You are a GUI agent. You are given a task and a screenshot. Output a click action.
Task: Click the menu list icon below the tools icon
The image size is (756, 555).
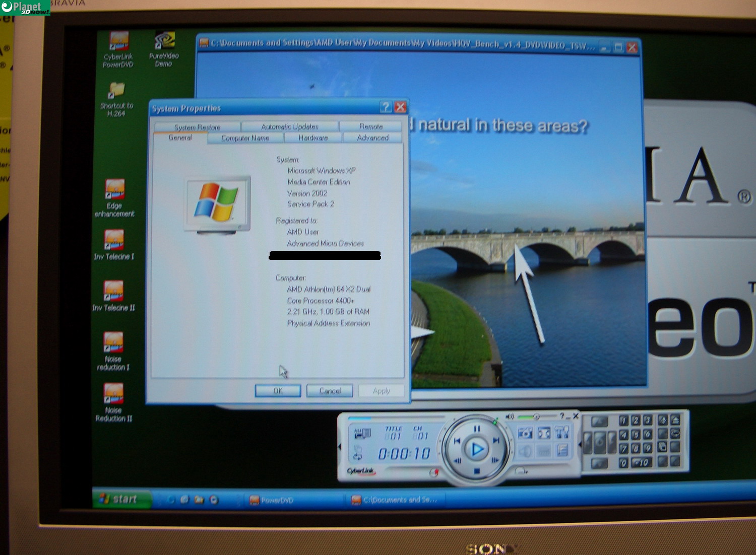point(562,450)
